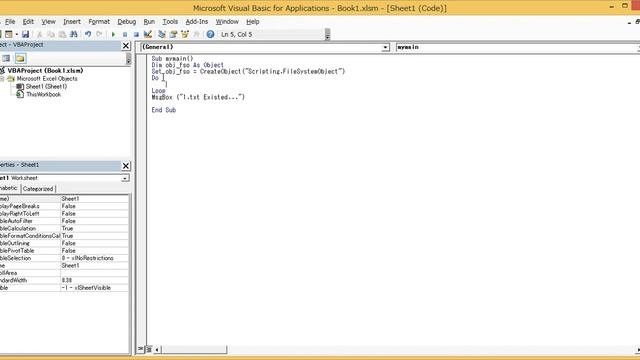Undo the last edit
This screenshot has height=360, width=640.
pos(88,35)
